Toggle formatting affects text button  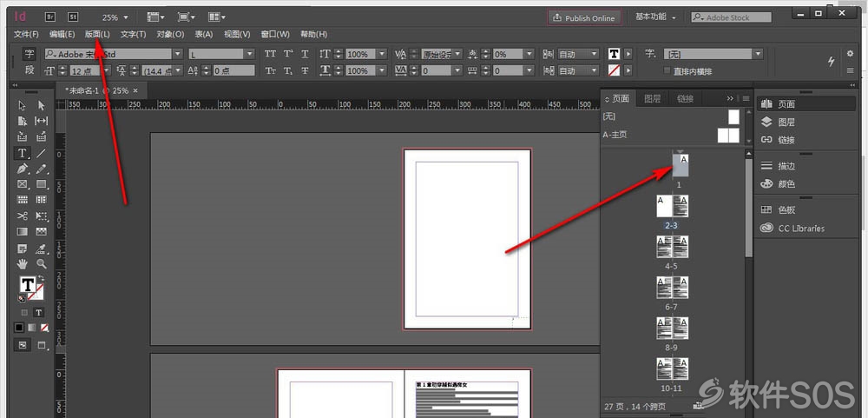(39, 313)
